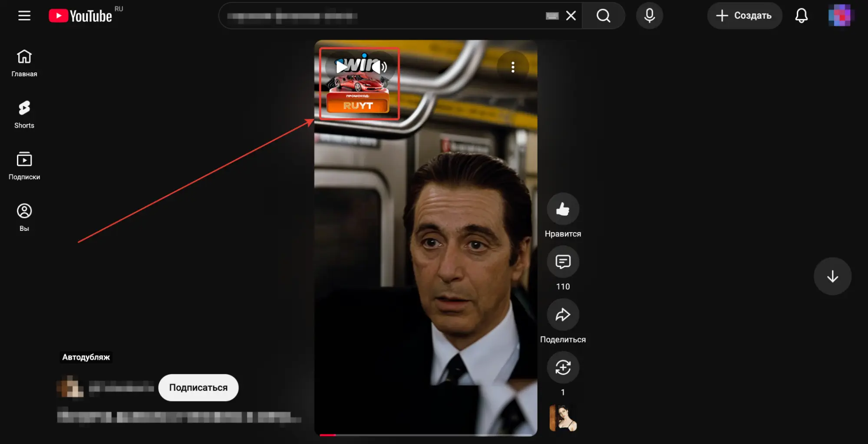The image size is (868, 444).
Task: Click Подписаться to subscribe
Action: 198,388
